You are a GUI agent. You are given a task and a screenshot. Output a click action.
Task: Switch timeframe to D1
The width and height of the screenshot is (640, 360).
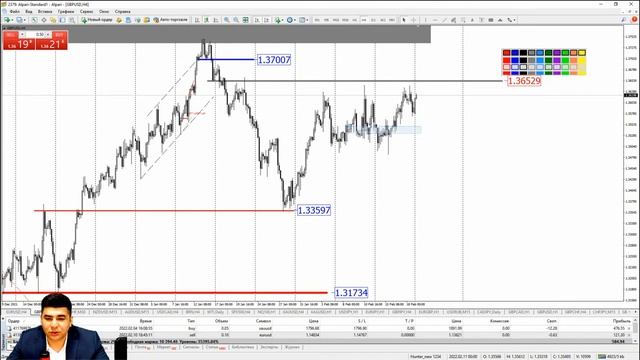click(x=373, y=20)
